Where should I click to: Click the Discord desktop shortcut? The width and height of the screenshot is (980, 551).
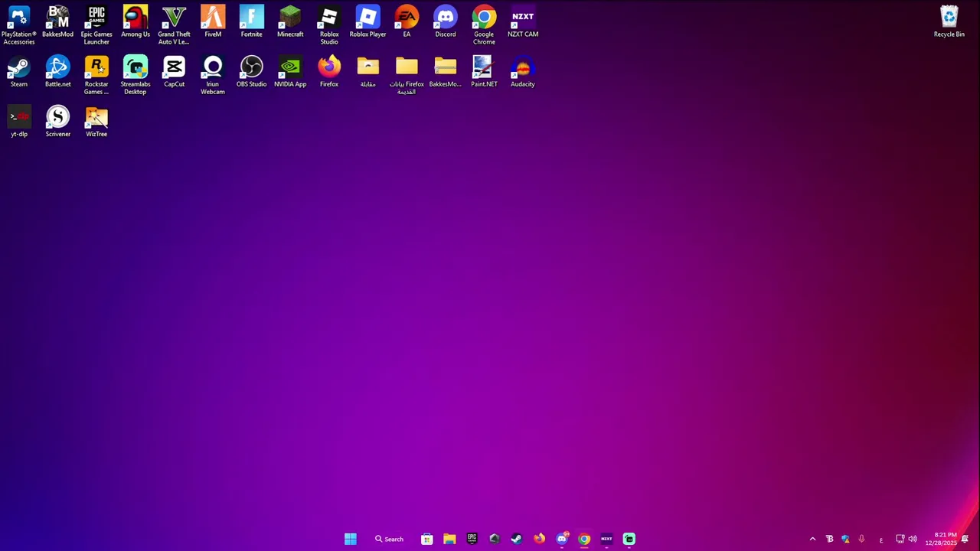[x=445, y=21]
